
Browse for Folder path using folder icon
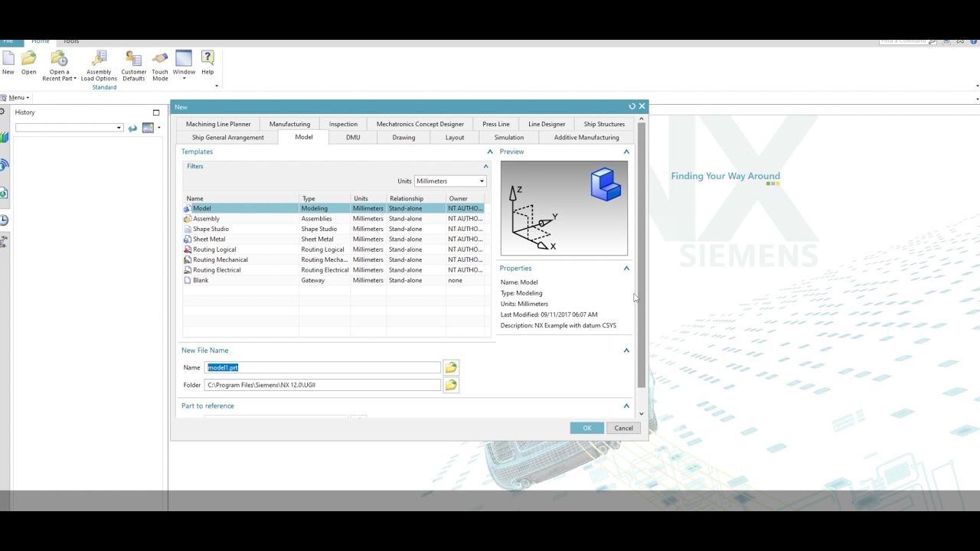tap(451, 385)
